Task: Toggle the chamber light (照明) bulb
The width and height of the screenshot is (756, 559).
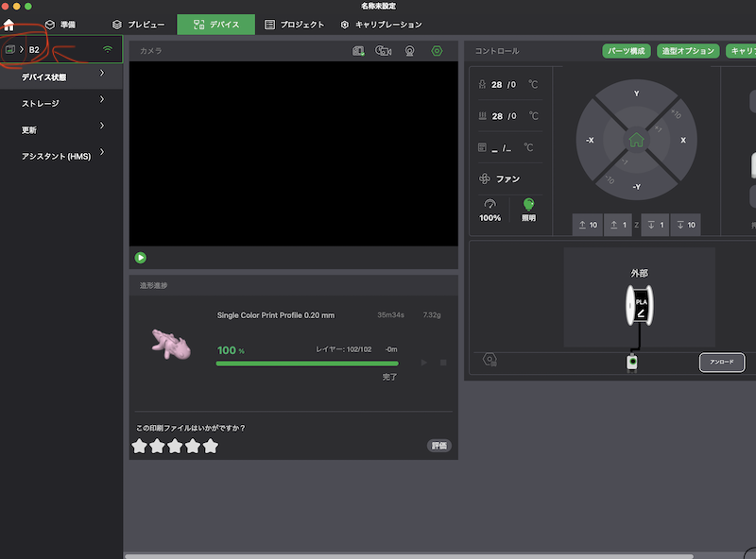Action: click(529, 204)
